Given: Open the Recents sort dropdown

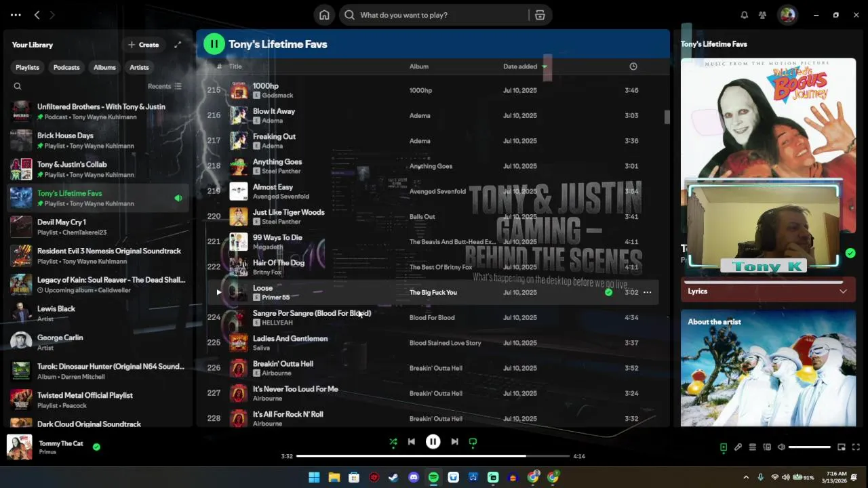Looking at the screenshot, I should (x=165, y=86).
